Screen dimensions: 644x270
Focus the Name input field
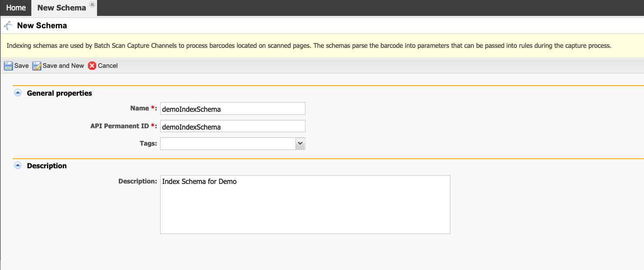pos(233,109)
